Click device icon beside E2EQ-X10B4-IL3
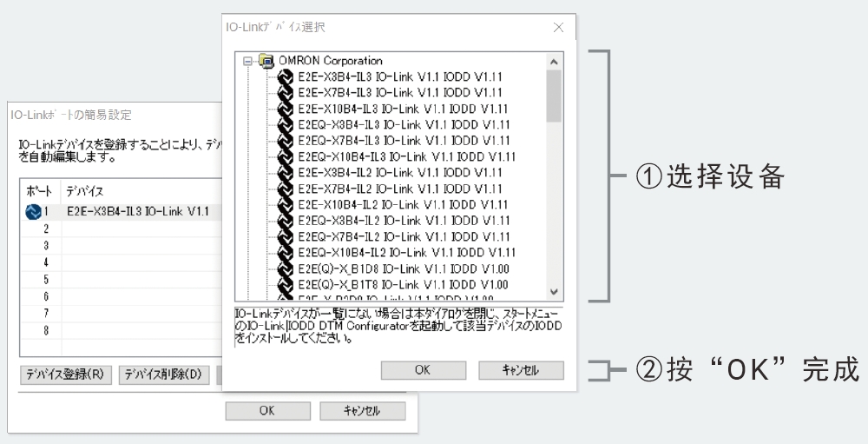 click(285, 157)
